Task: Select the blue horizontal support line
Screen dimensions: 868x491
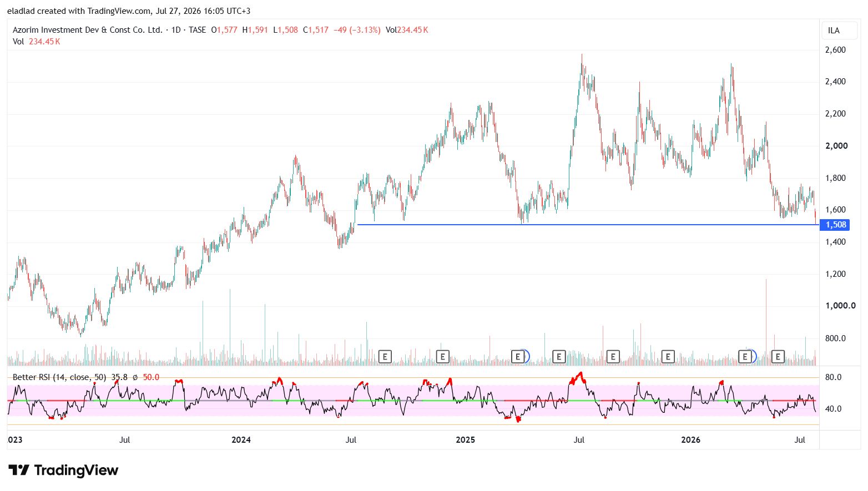Action: 588,225
